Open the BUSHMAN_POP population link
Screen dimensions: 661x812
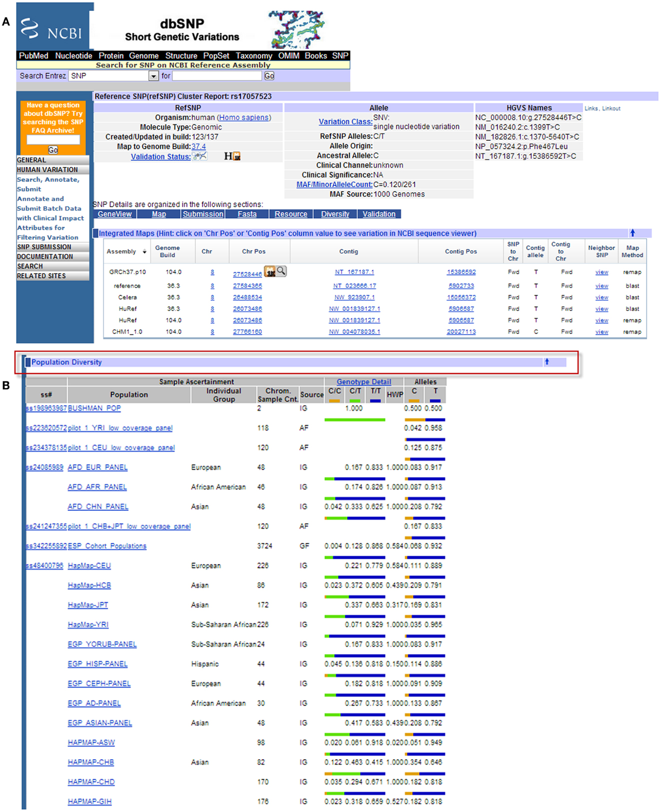[x=94, y=408]
